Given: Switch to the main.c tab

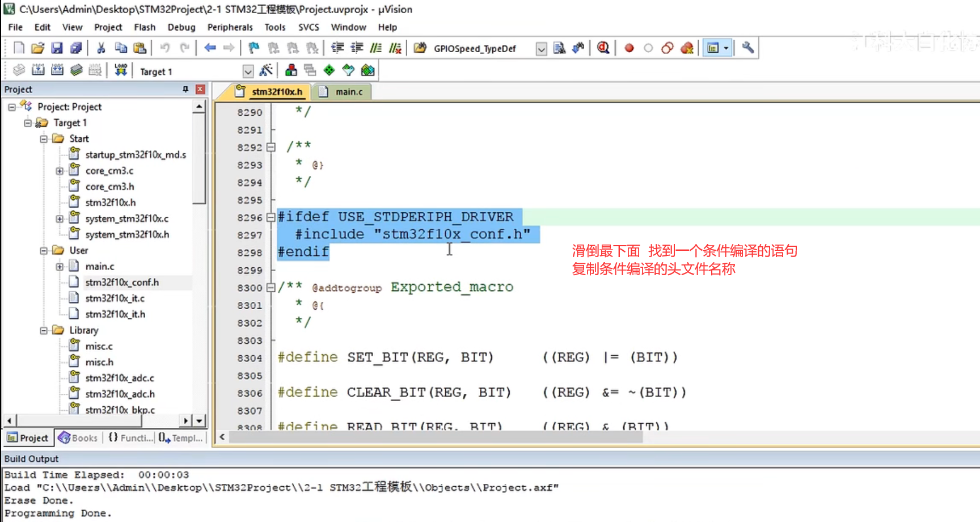Looking at the screenshot, I should 347,91.
